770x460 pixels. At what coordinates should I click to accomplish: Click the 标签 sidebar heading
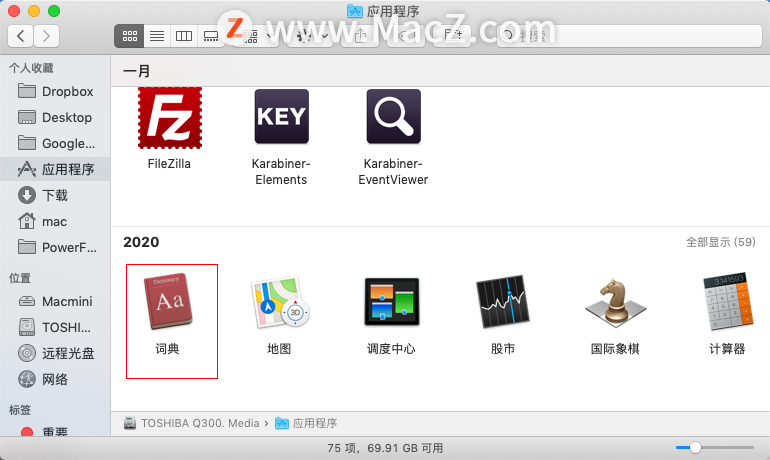tap(20, 410)
